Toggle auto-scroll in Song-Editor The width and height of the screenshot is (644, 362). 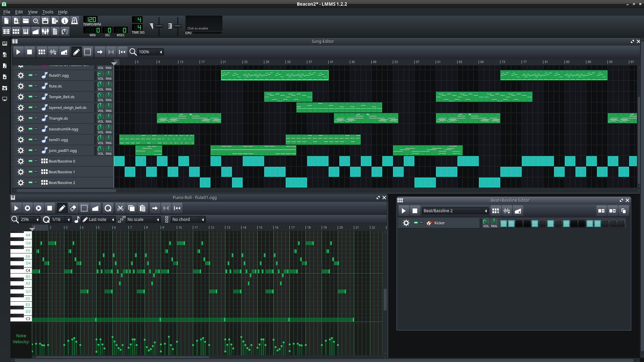[100, 52]
